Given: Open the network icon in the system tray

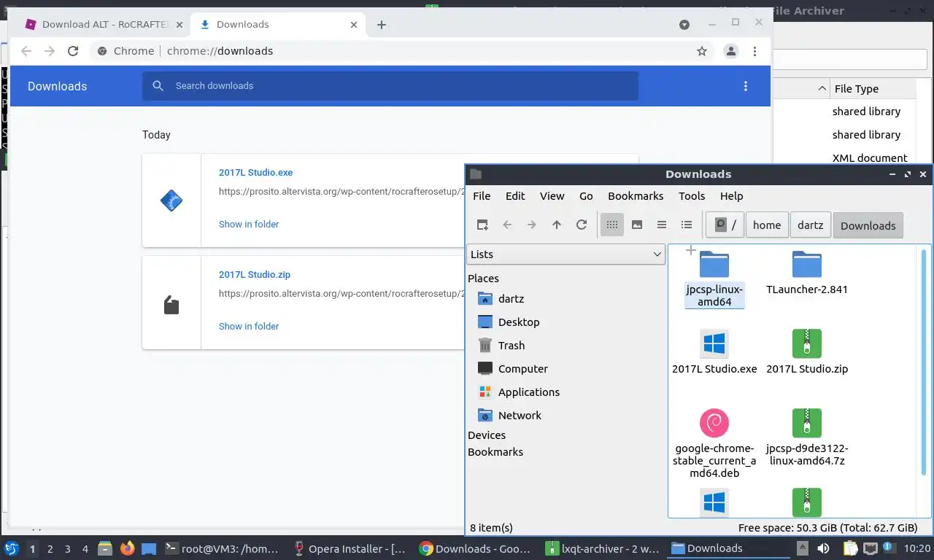Looking at the screenshot, I should (870, 548).
